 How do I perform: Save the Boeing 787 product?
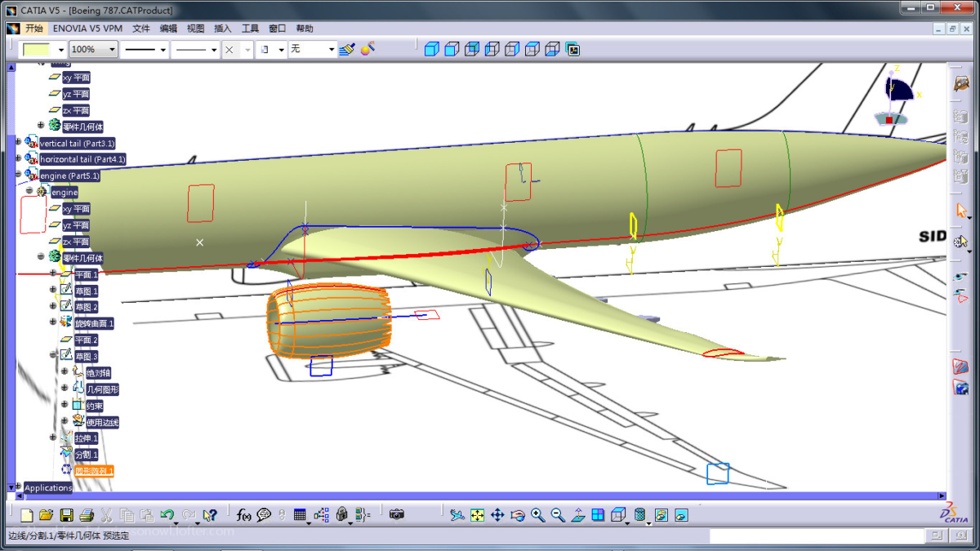click(x=66, y=515)
